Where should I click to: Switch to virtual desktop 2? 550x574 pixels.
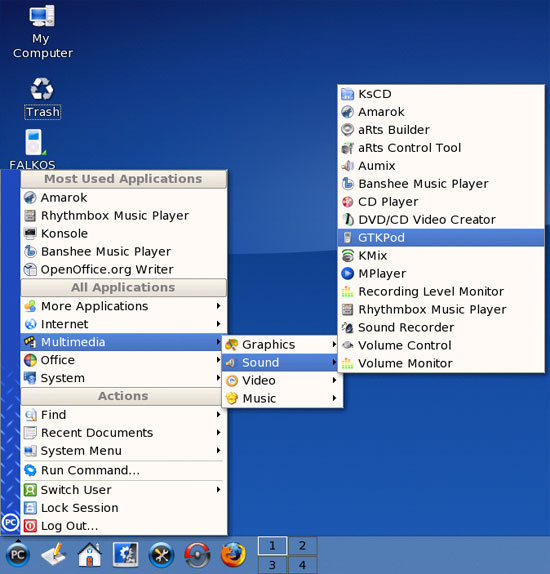tap(302, 545)
